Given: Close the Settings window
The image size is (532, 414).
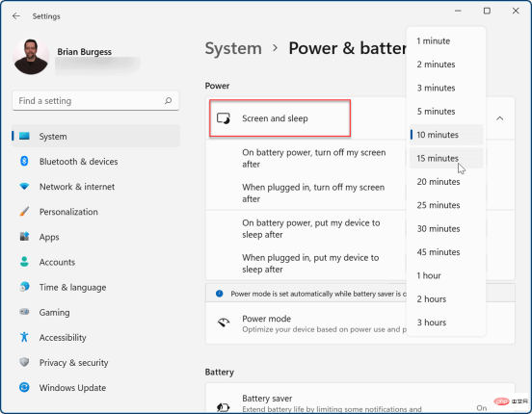Looking at the screenshot, I should point(516,11).
